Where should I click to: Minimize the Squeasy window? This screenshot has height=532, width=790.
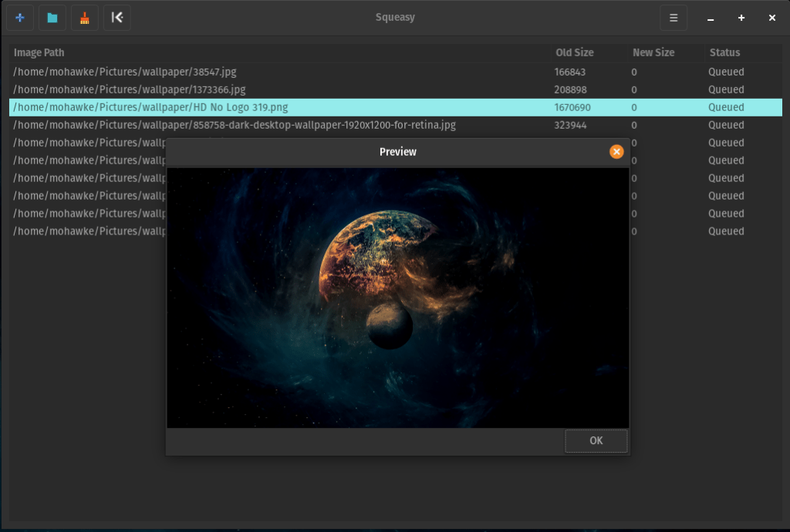[x=711, y=18]
